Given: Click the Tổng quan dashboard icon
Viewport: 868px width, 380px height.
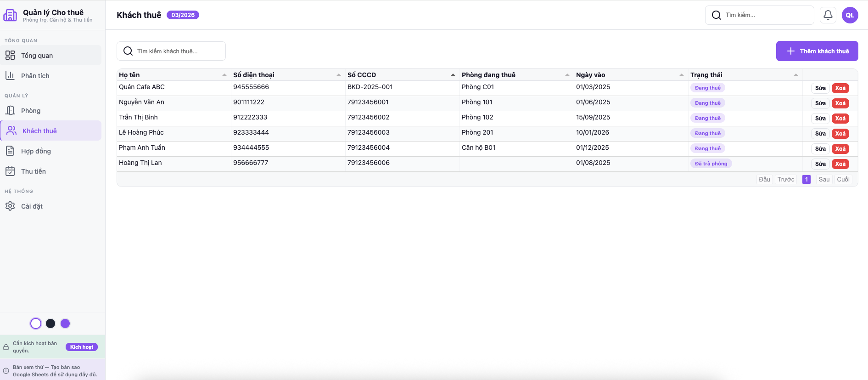Looking at the screenshot, I should pyautogui.click(x=10, y=56).
